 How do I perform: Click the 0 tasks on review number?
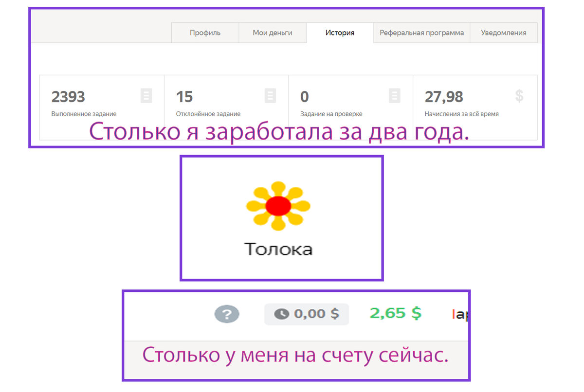tap(305, 97)
